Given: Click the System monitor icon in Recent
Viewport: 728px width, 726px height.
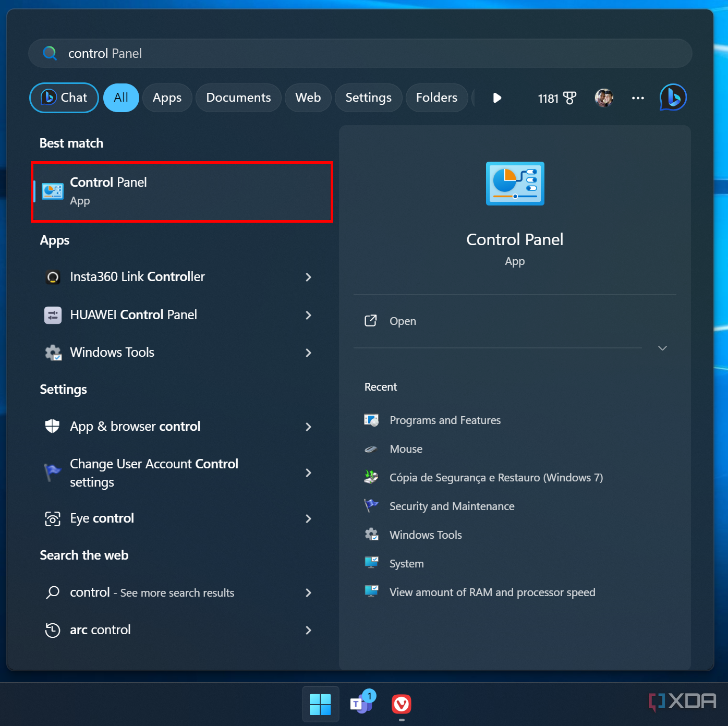Looking at the screenshot, I should (371, 563).
